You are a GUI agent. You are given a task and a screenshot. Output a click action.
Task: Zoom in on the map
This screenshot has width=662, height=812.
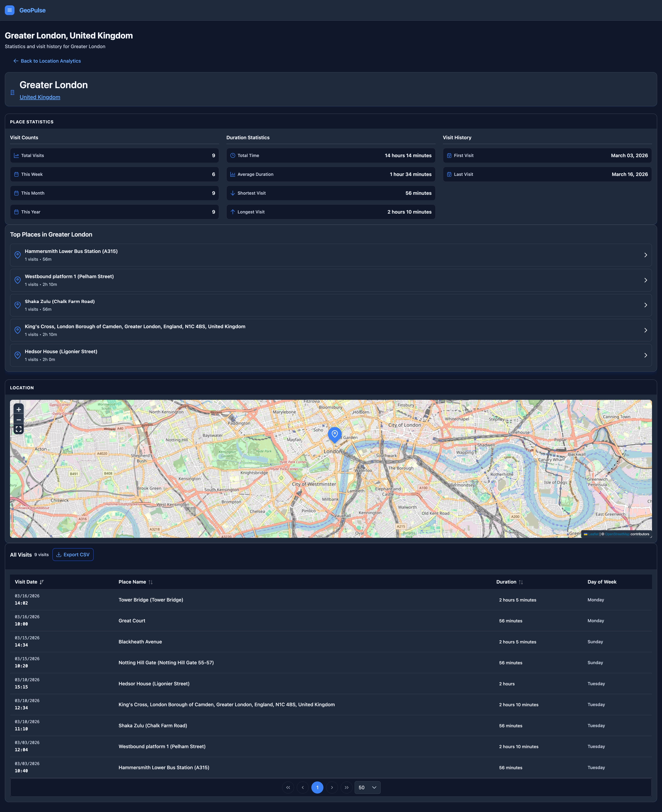coord(19,409)
